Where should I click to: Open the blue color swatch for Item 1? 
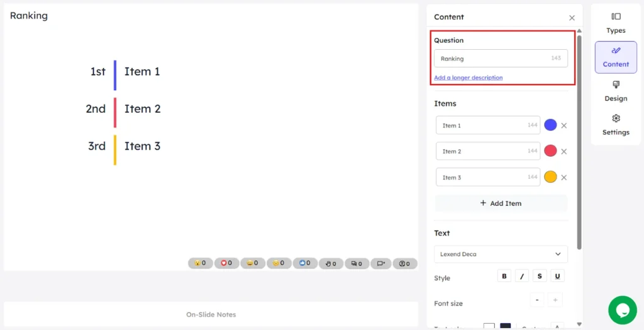point(550,125)
